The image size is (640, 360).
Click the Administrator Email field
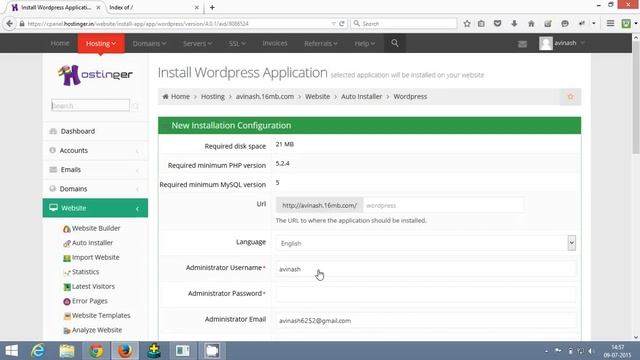pyautogui.click(x=426, y=320)
